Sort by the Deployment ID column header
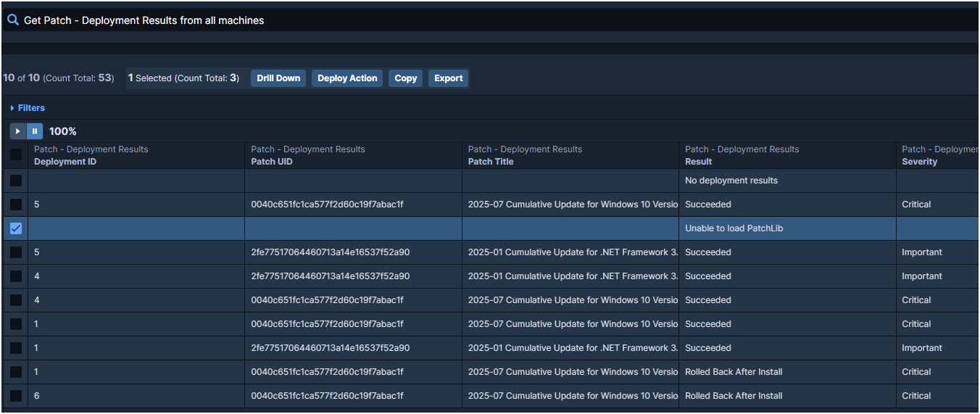Screen dimensions: 980x414 (65, 162)
